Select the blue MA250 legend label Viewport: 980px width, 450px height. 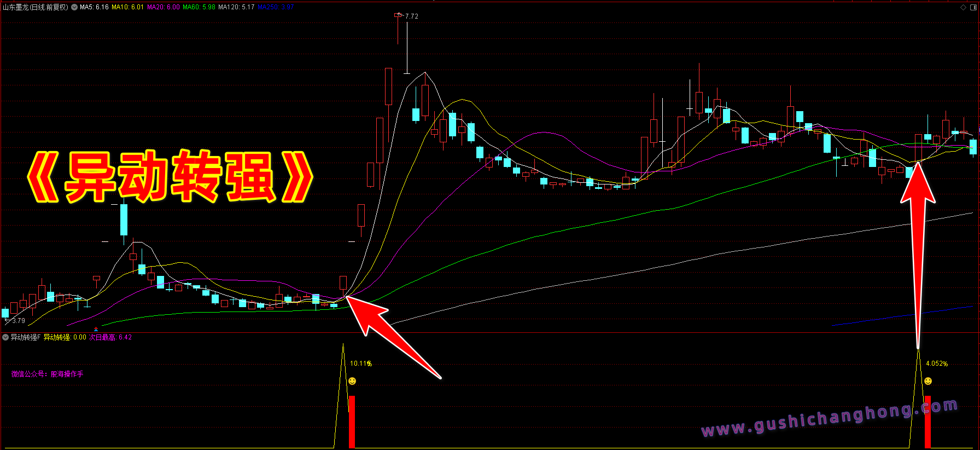pyautogui.click(x=276, y=7)
